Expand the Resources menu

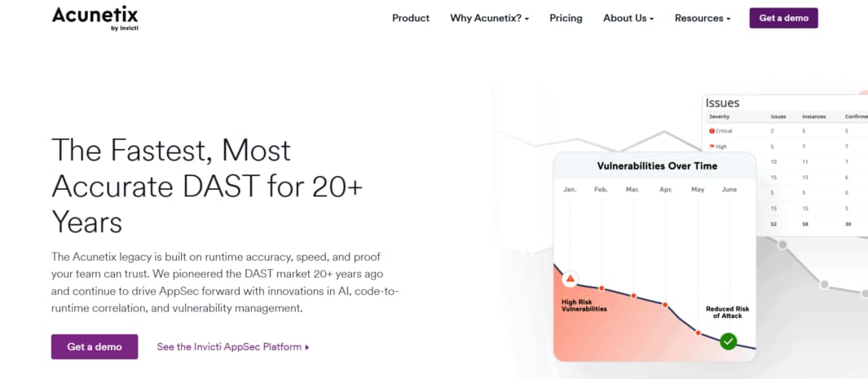coord(703,18)
